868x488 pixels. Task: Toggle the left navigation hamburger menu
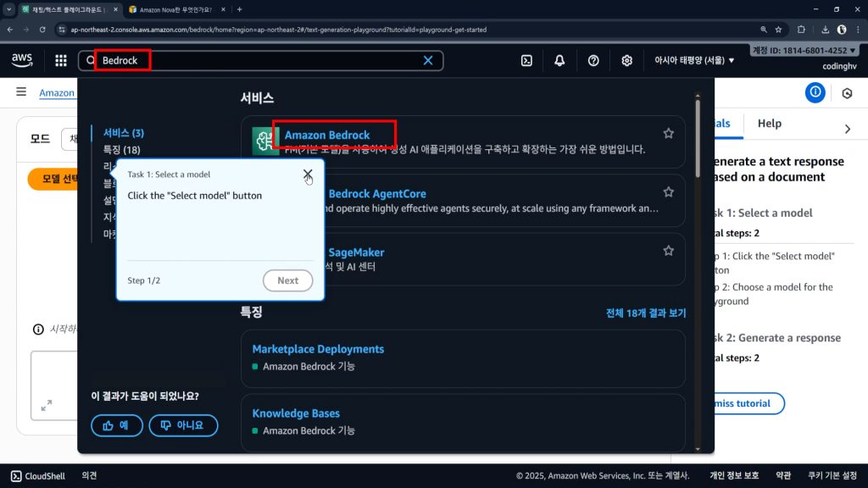[x=21, y=91]
